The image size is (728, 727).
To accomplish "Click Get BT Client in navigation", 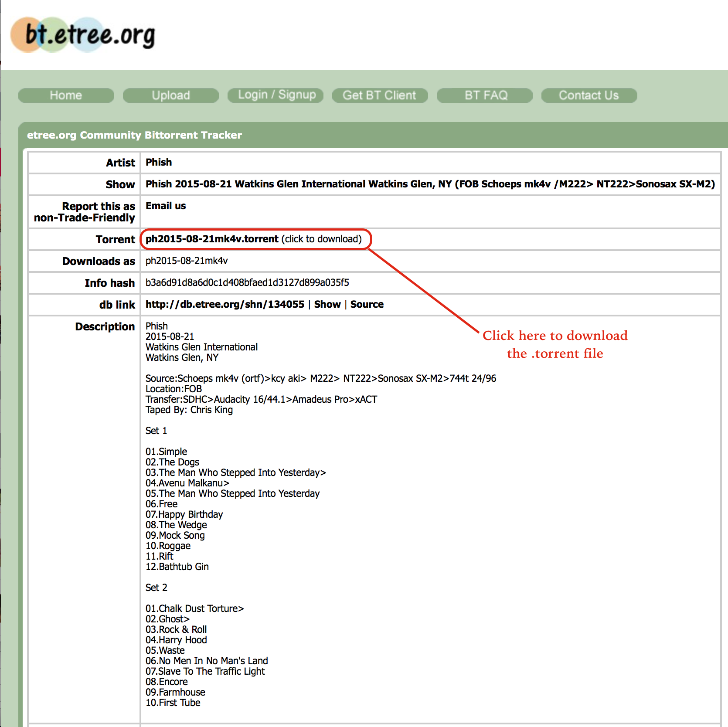I will 379,95.
